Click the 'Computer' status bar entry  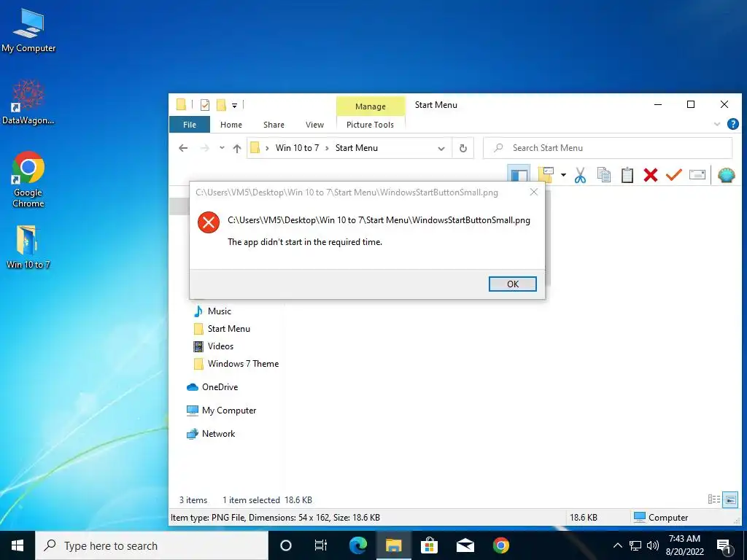point(661,517)
